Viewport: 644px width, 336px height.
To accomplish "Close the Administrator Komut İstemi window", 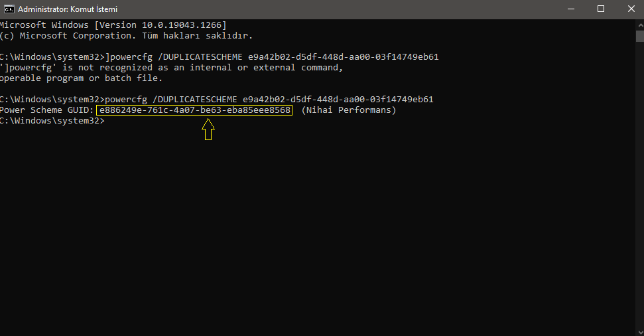I will tap(631, 9).
